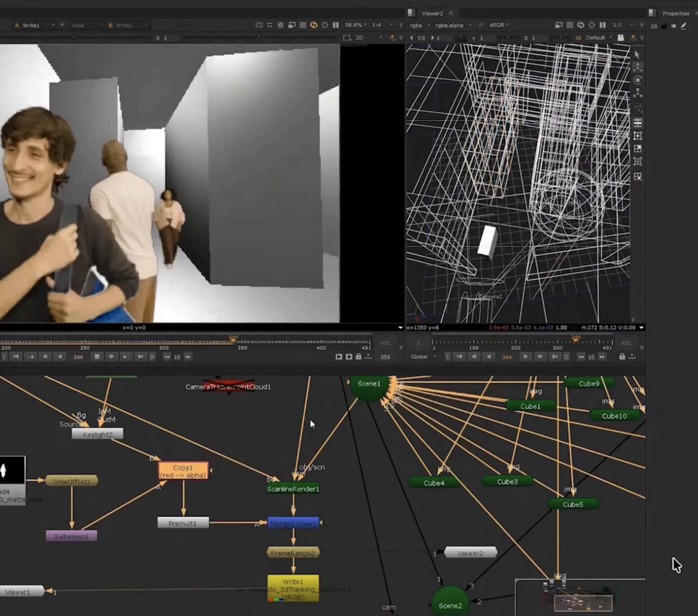Screen dimensions: 698x616
Task: Select the yellow Write1 node
Action: [293, 589]
